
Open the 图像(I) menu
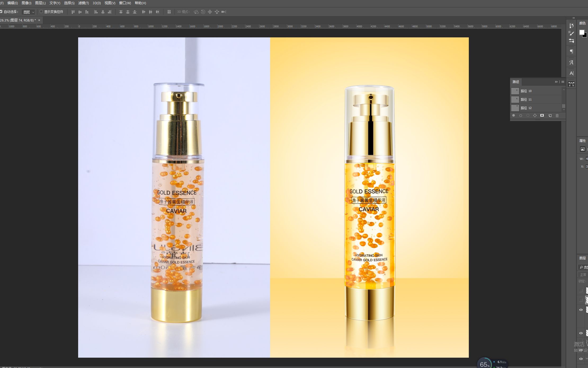click(x=26, y=3)
